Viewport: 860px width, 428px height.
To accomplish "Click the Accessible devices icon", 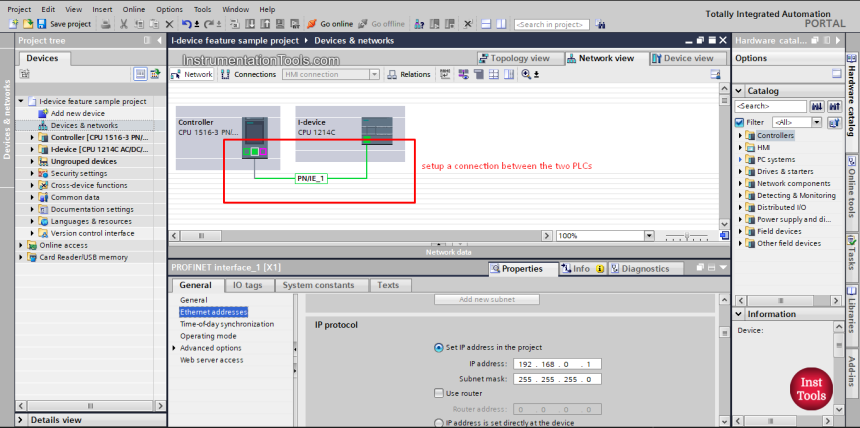I will tap(420, 24).
